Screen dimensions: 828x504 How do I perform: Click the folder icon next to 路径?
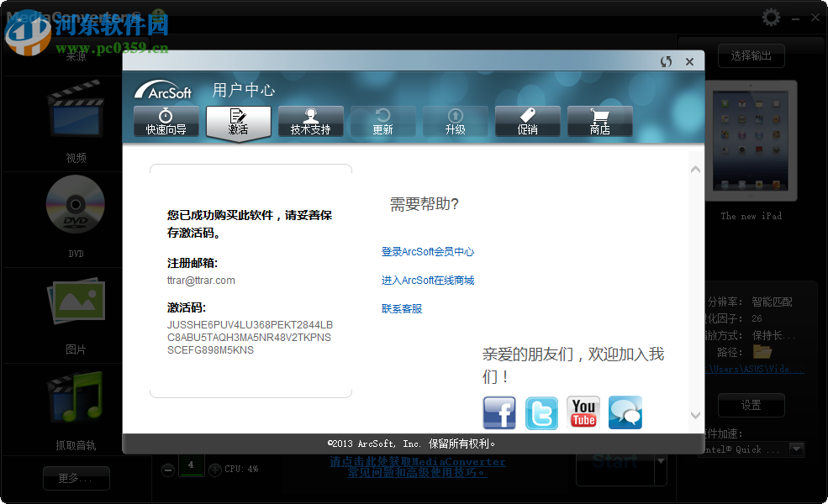tap(763, 351)
